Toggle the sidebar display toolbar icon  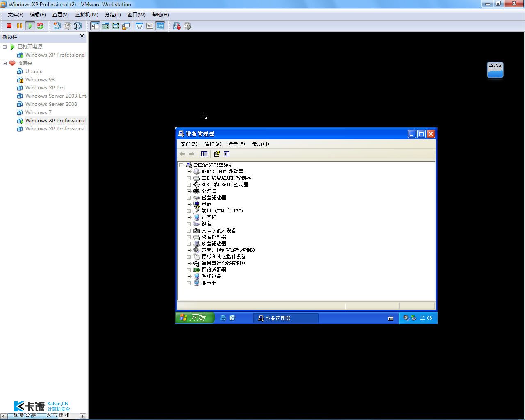(95, 26)
